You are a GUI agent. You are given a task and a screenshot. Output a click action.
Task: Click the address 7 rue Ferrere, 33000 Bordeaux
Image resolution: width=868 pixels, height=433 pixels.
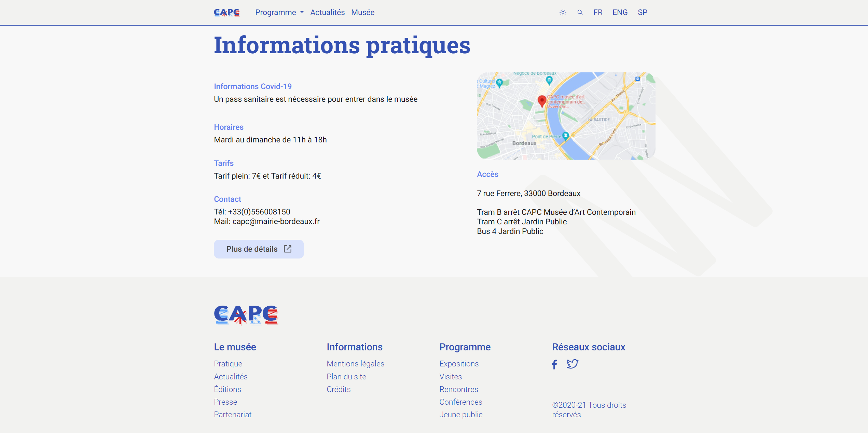click(528, 193)
